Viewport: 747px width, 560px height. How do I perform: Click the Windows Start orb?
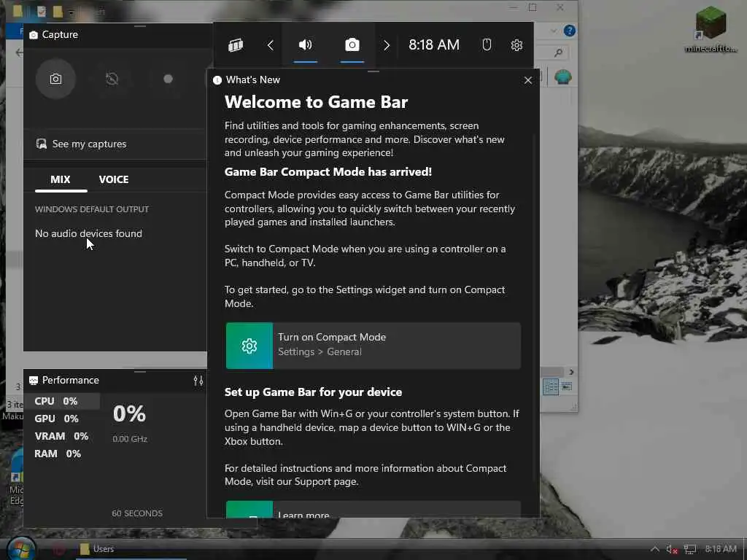point(20,549)
